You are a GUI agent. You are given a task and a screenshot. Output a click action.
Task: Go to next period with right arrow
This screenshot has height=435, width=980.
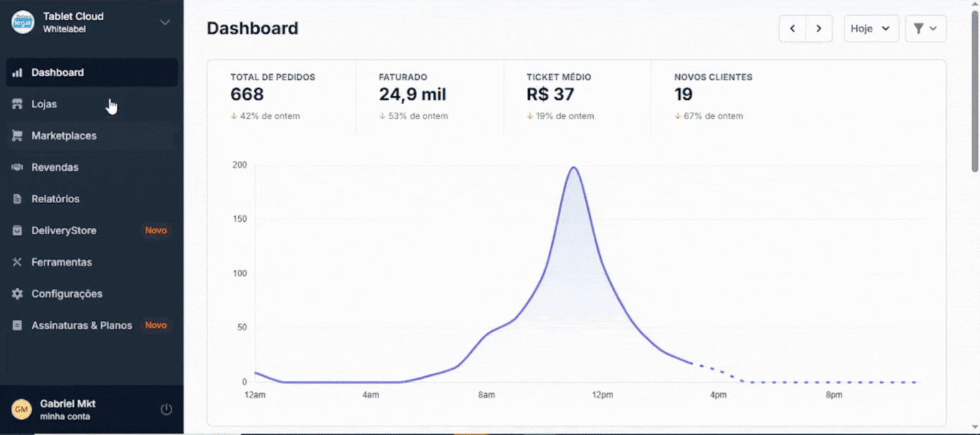[x=818, y=29]
